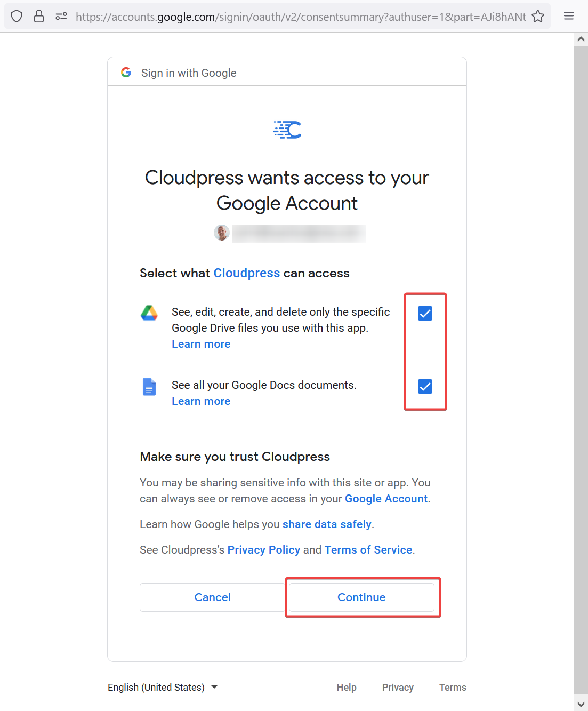Click the Google Docs icon

pyautogui.click(x=149, y=386)
